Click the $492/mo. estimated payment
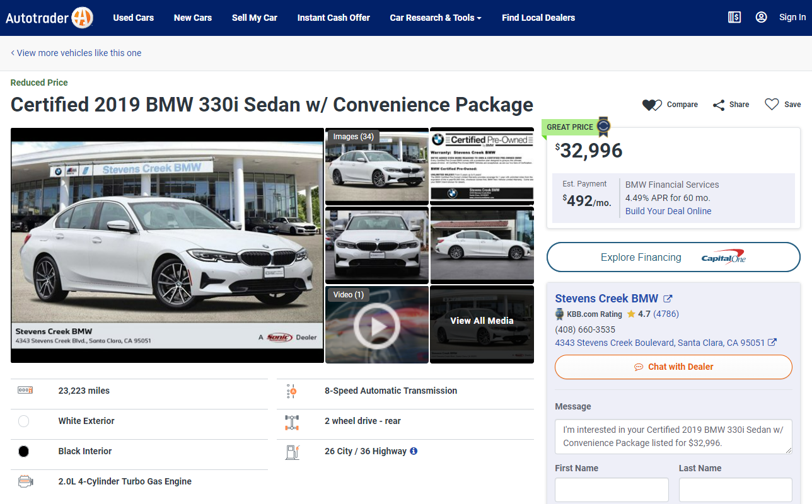 tap(587, 201)
